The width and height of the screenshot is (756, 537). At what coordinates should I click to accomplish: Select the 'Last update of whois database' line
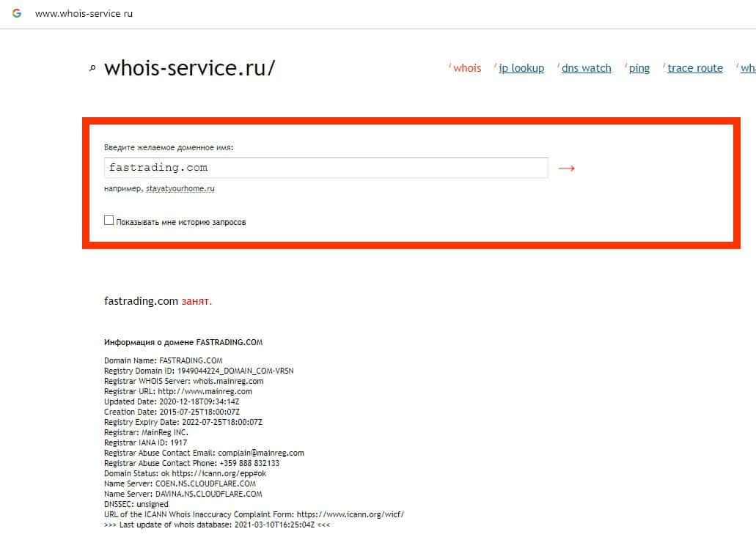tap(217, 525)
